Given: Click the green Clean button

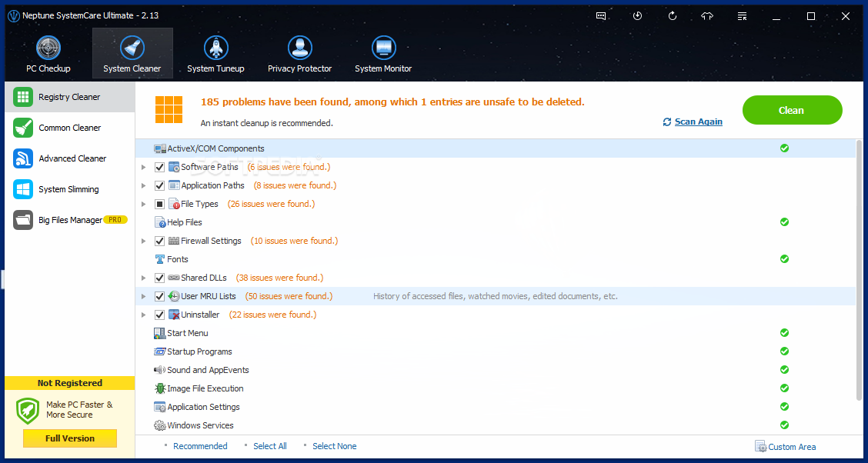Looking at the screenshot, I should [x=792, y=110].
